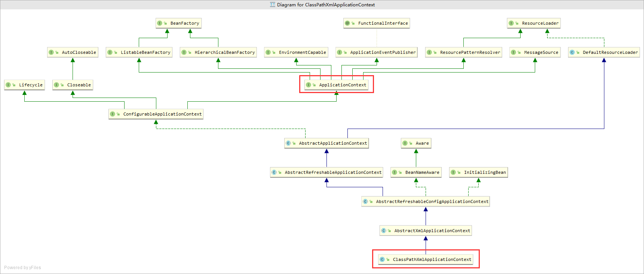Click the Aware interface node

tap(416, 143)
